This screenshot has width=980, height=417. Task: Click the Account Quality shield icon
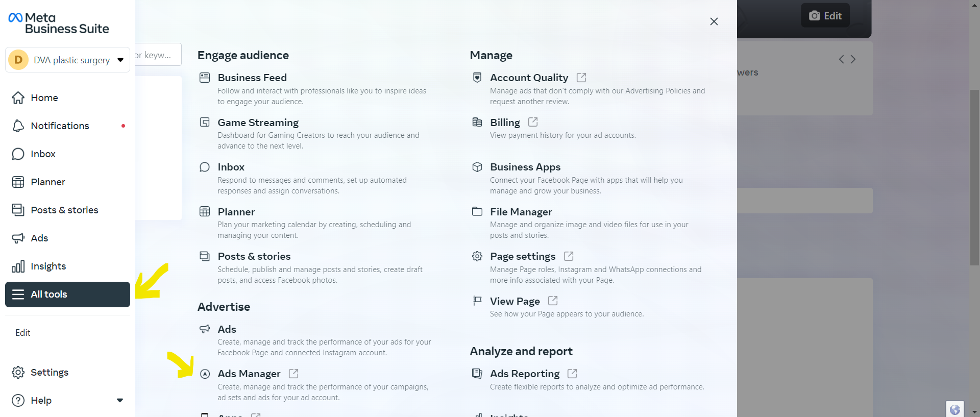[x=477, y=78]
